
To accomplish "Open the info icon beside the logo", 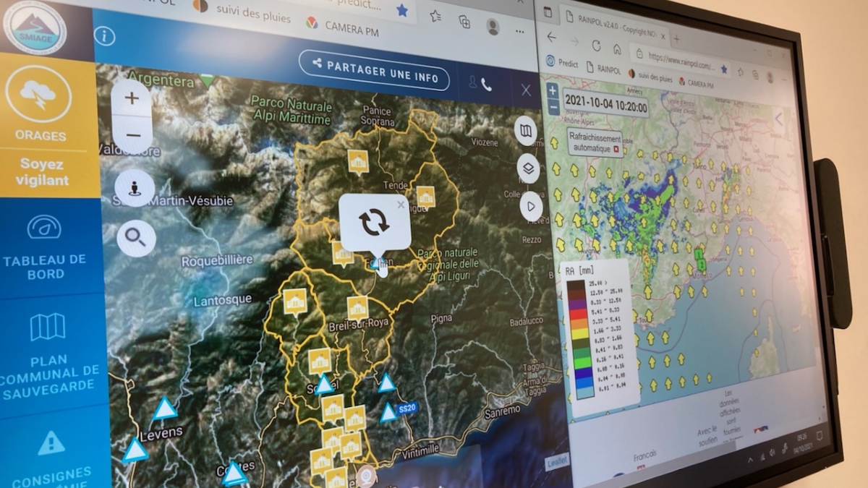I will pyautogui.click(x=104, y=35).
